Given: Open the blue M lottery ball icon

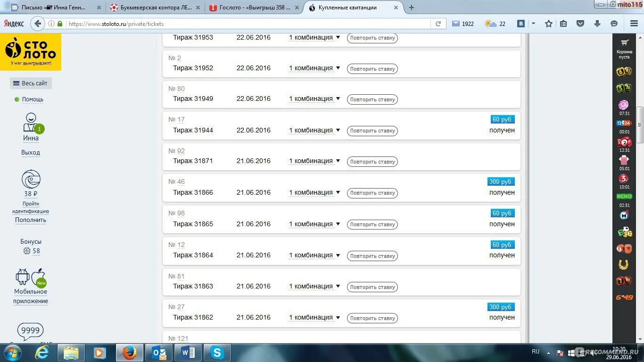Looking at the screenshot, I should pyautogui.click(x=624, y=215).
